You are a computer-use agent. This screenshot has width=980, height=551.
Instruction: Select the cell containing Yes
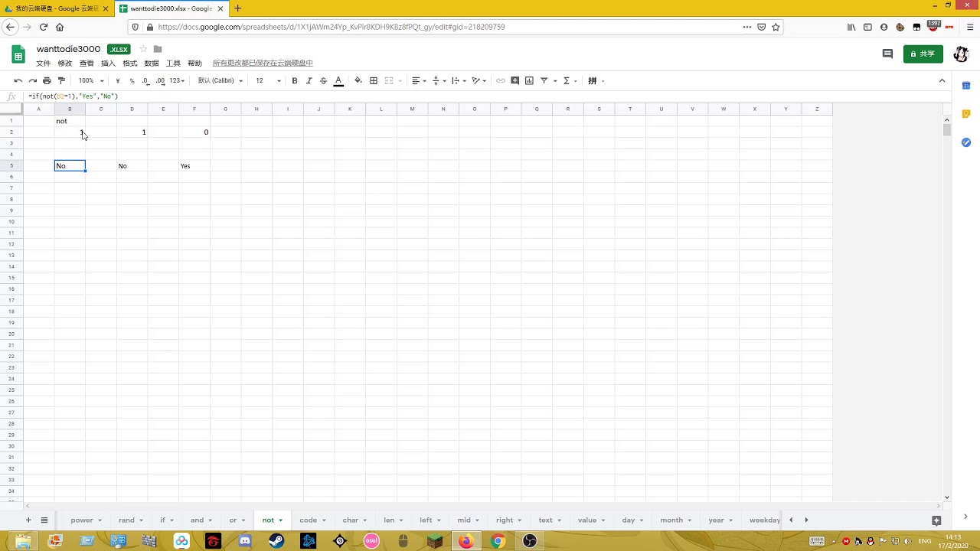tap(194, 165)
